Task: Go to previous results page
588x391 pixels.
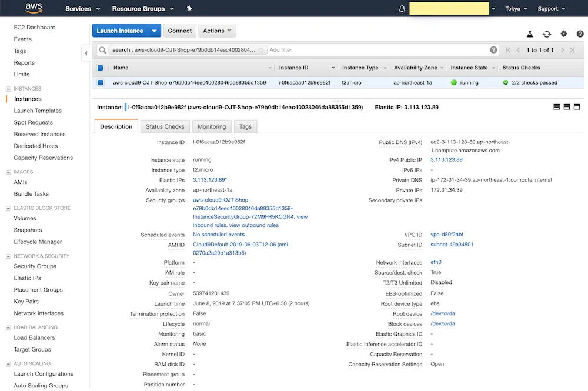Action: pos(518,50)
